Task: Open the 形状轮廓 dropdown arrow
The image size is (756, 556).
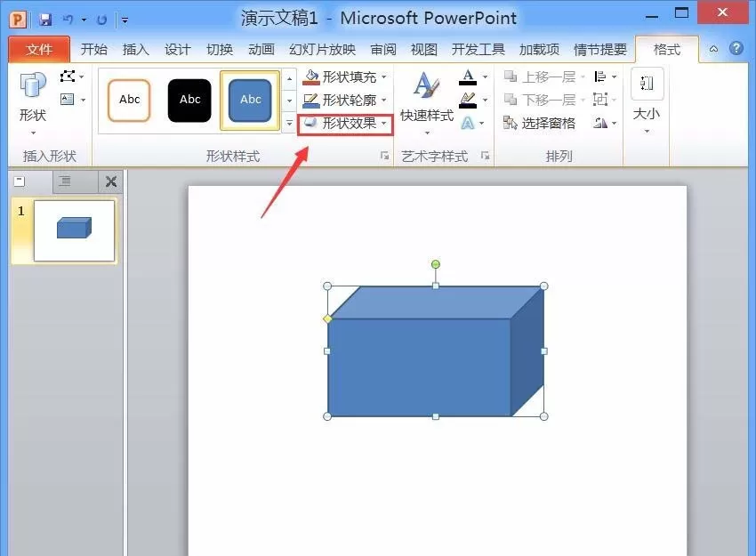Action: point(384,100)
